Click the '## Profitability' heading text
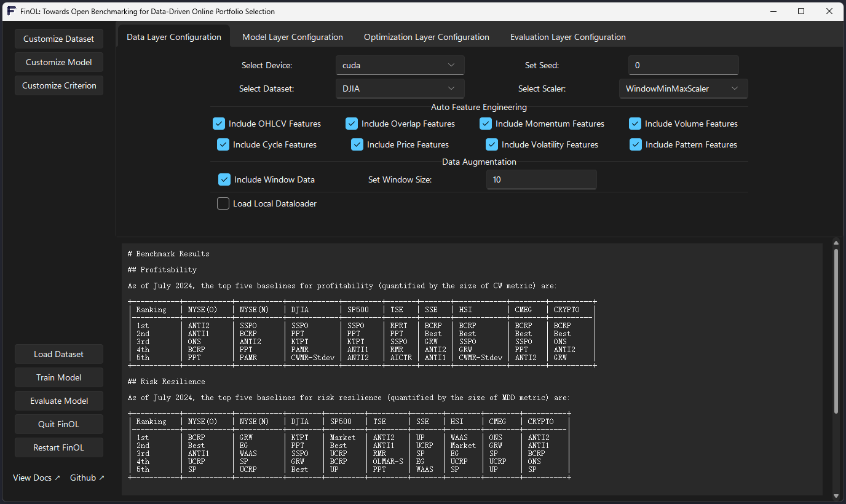Viewport: 846px width, 504px height. pyautogui.click(x=162, y=270)
